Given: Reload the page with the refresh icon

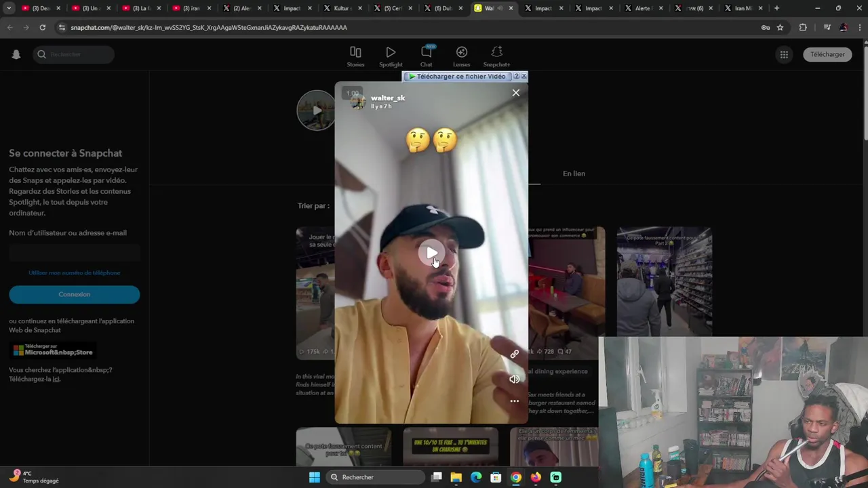Looking at the screenshot, I should (x=42, y=27).
